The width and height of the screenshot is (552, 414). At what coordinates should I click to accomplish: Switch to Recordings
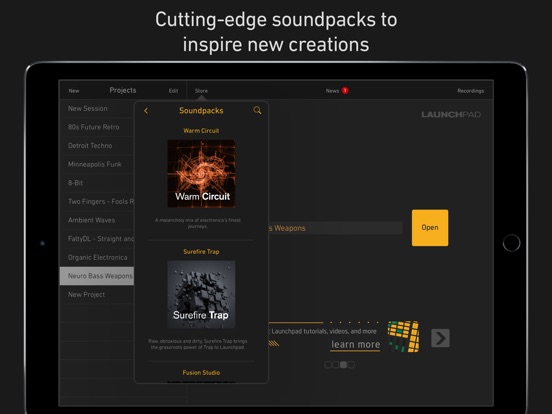coord(470,91)
